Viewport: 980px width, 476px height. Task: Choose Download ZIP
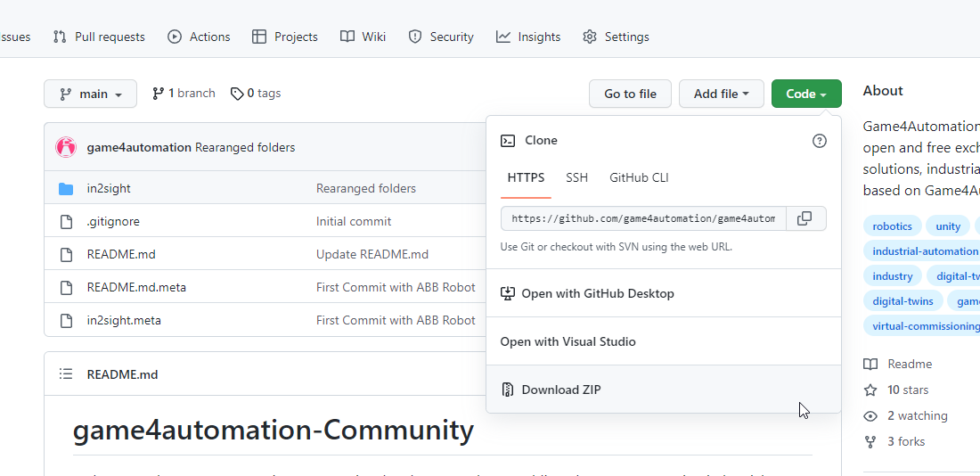coord(664,390)
